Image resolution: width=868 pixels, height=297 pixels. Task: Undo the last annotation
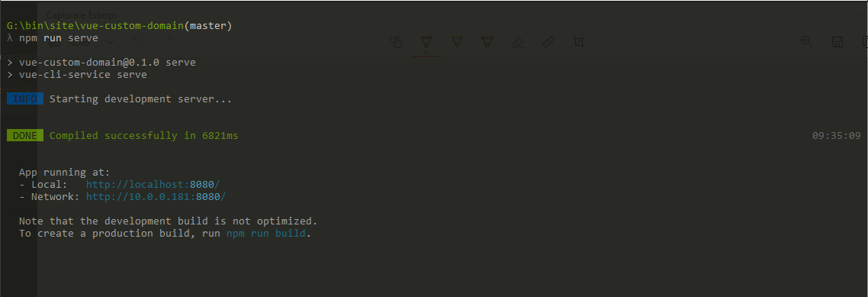[x=137, y=40]
